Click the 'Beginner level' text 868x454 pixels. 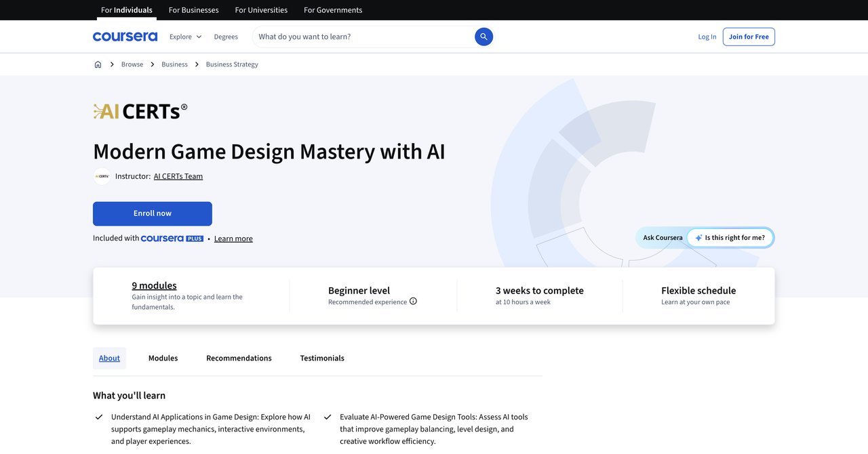click(x=359, y=290)
